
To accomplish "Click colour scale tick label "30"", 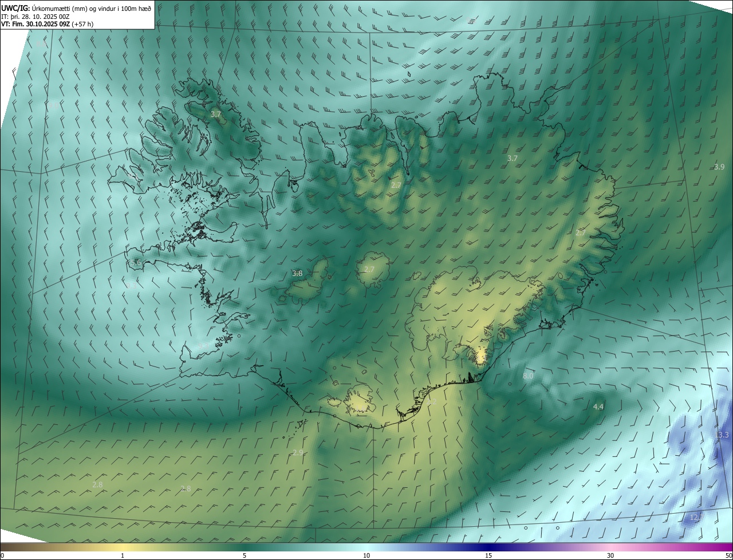I will click(x=610, y=555).
